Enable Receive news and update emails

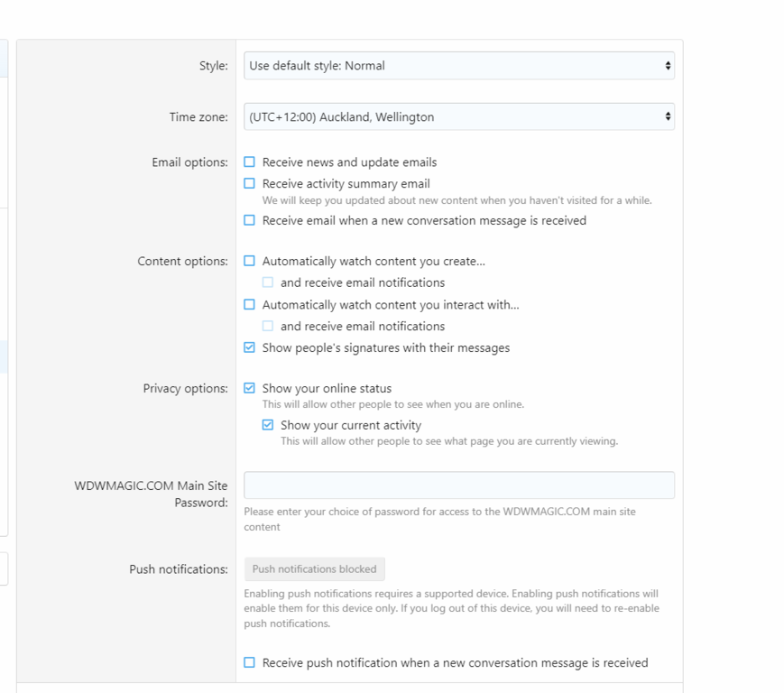(250, 162)
